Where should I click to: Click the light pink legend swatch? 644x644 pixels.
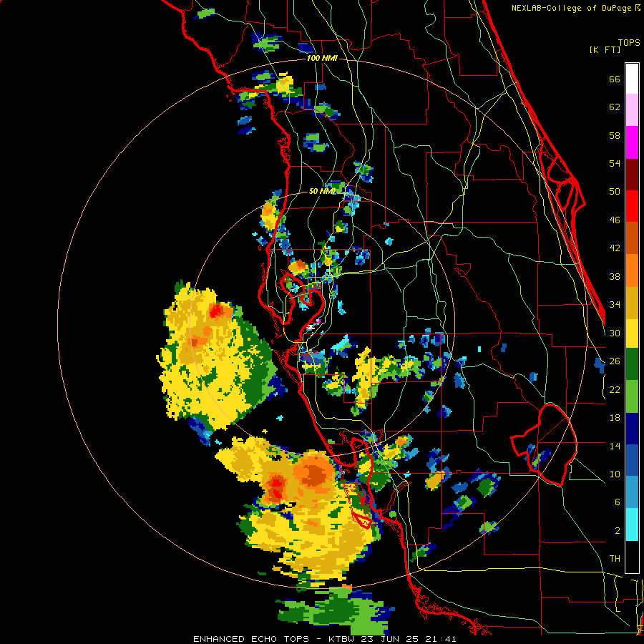point(632,109)
